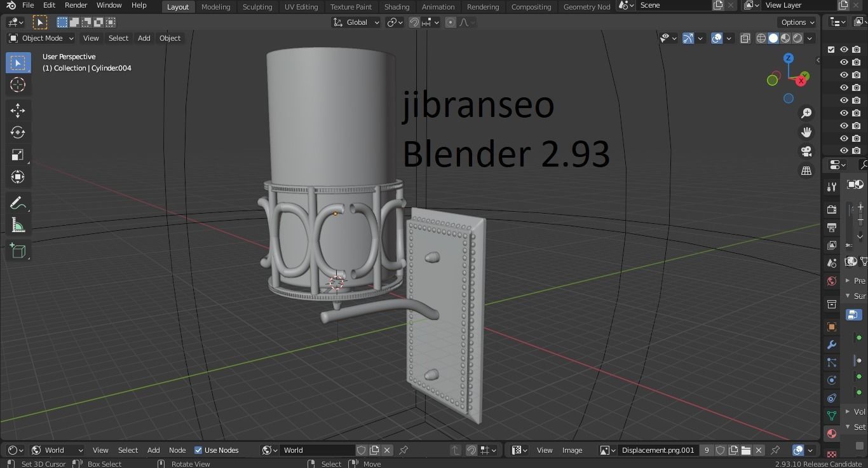Open Modifier properties wrench tab
Screen dimensions: 868x468
click(832, 345)
